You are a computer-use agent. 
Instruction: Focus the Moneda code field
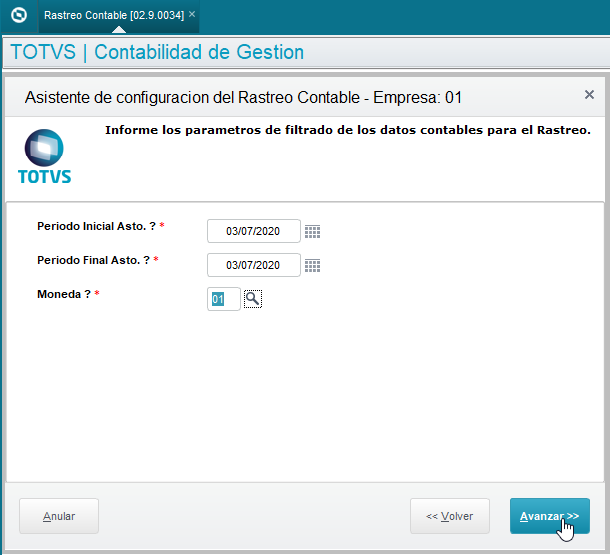click(x=224, y=299)
